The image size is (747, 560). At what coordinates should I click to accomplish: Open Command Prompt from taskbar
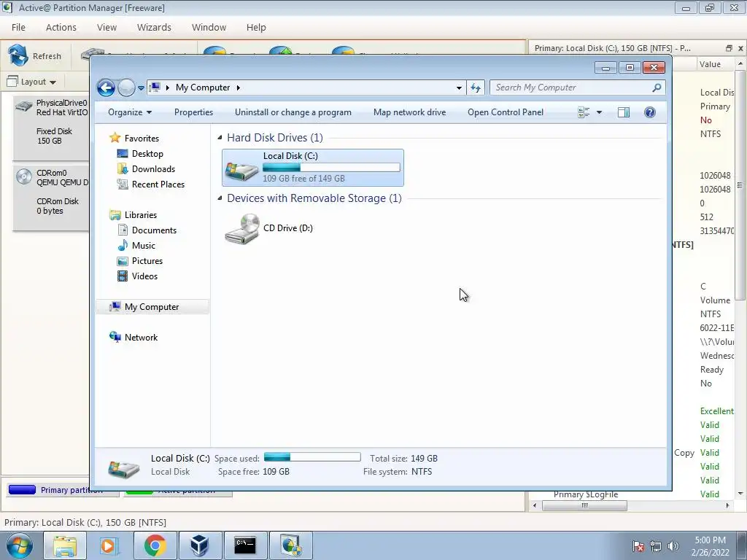click(x=245, y=545)
